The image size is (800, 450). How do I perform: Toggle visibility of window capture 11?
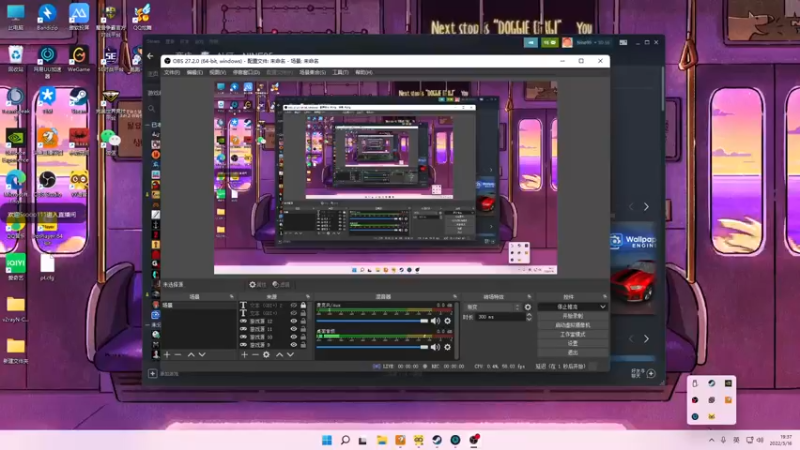click(x=293, y=329)
